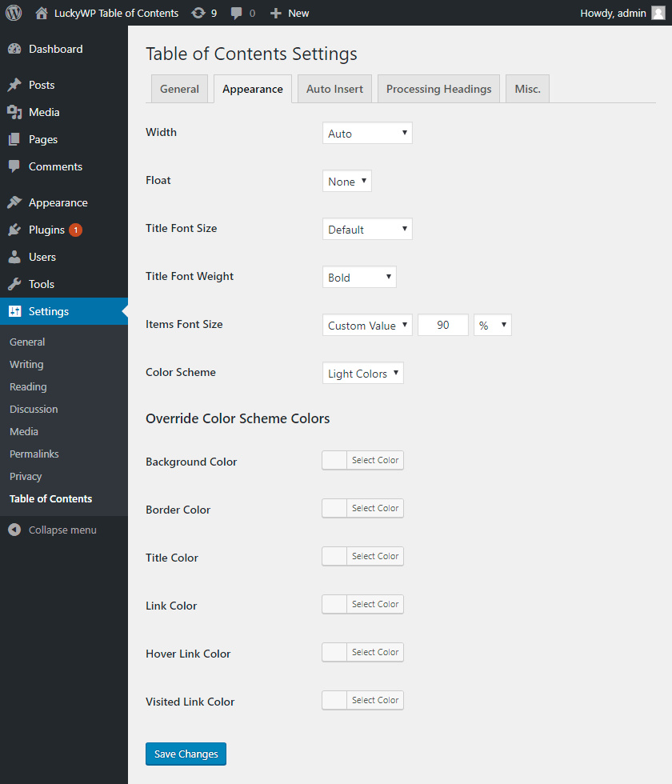The width and height of the screenshot is (672, 784).
Task: Open Permalinks settings submenu link
Action: click(x=34, y=454)
